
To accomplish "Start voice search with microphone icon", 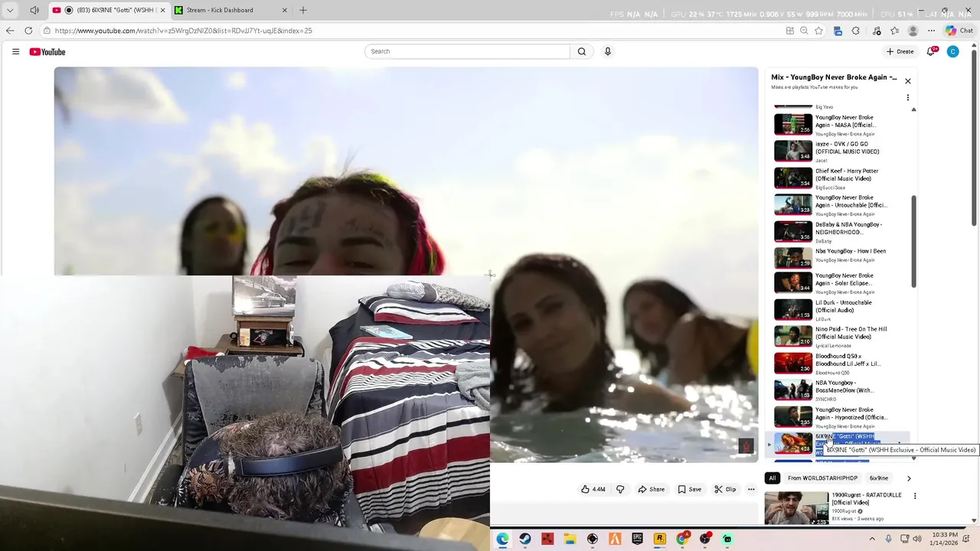I will (608, 51).
